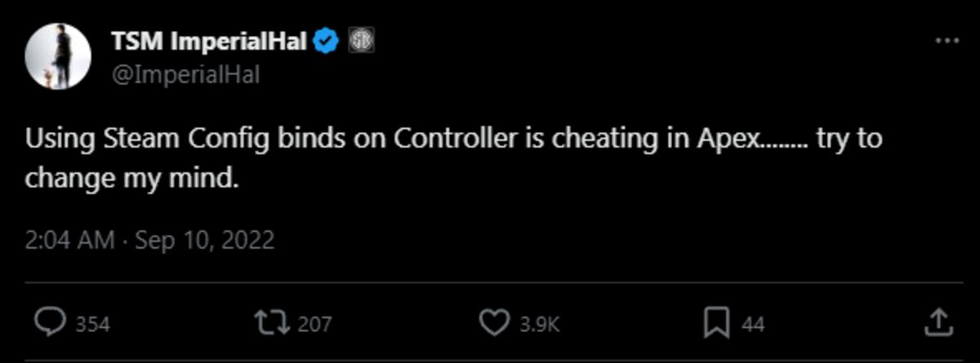Viewport: 980px width, 363px height.
Task: View the 354 replies count
Action: [x=92, y=325]
